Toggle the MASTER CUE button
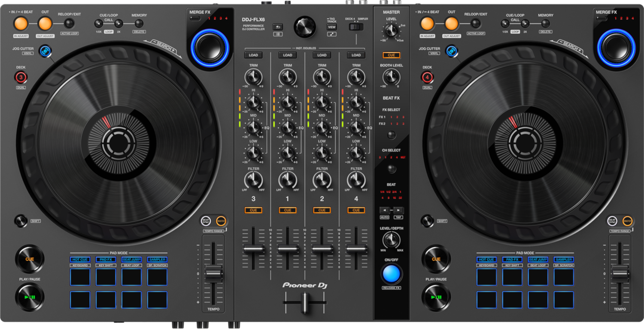Viewport: 644px width, 329px height. [392, 55]
